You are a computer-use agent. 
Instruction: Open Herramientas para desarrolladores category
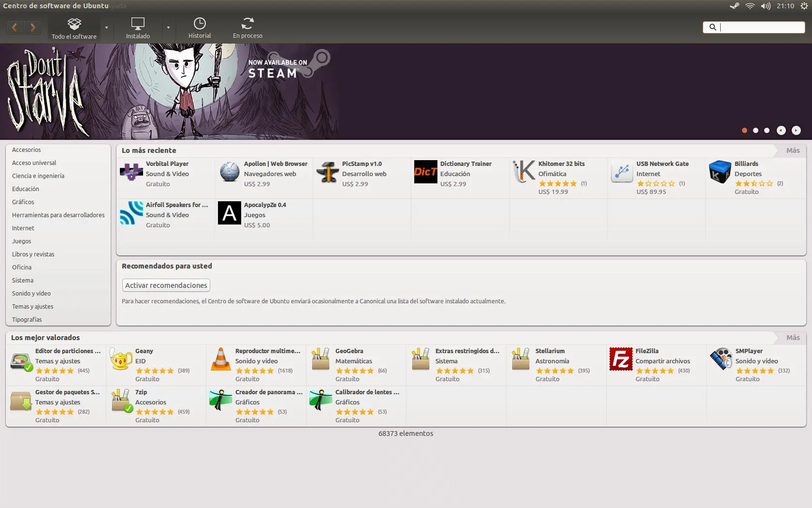(58, 215)
